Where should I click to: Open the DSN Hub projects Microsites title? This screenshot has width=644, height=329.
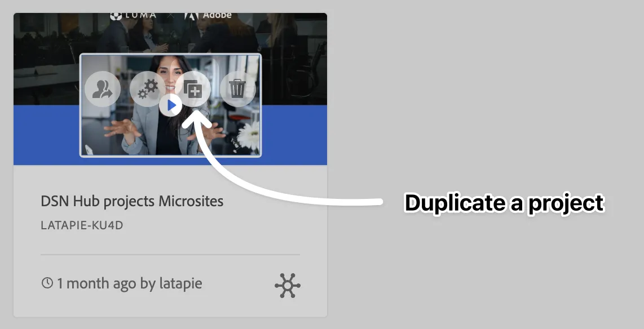(x=133, y=201)
